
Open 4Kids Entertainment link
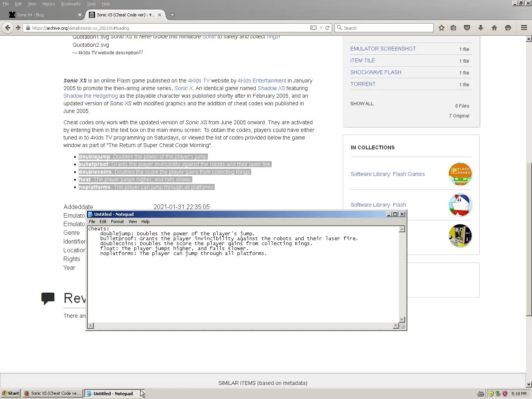pos(262,81)
